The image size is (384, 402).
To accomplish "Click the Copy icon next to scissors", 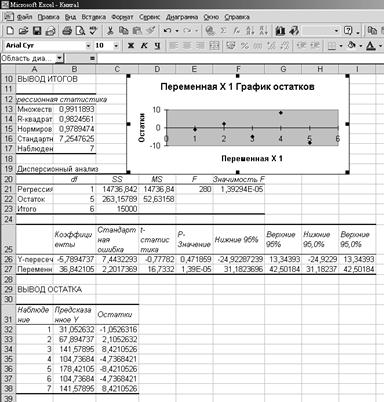I will click(x=123, y=31).
